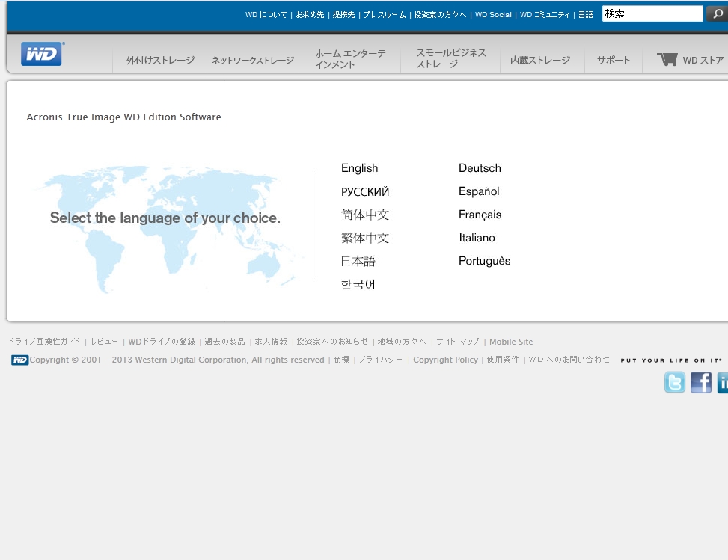Open the 外付けストレージ menu
Image resolution: width=728 pixels, height=560 pixels.
(160, 61)
